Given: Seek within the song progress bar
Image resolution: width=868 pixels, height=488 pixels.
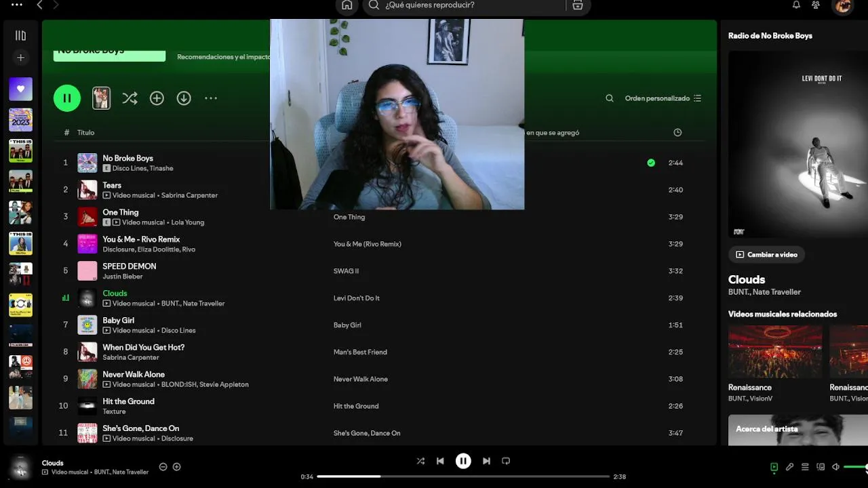Looking at the screenshot, I should pos(463,476).
